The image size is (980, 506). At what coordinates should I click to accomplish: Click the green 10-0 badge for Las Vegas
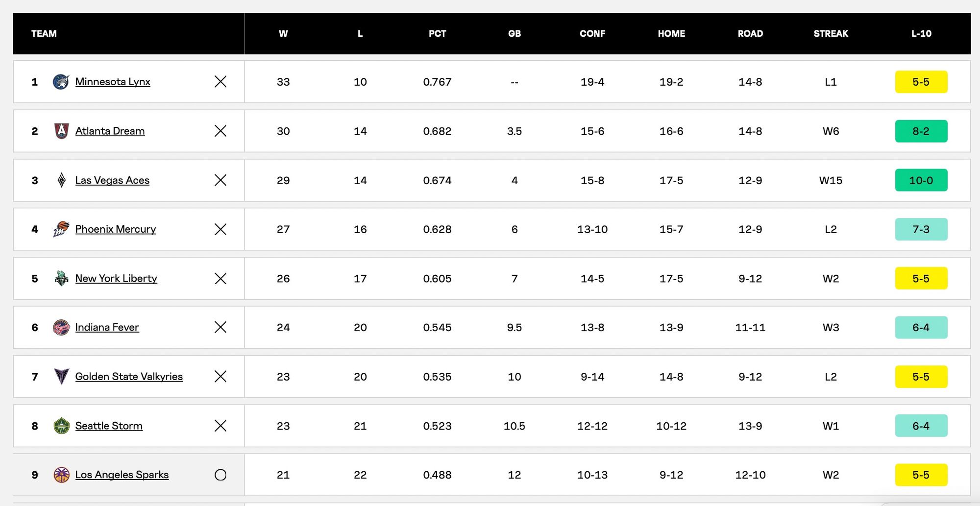click(x=921, y=180)
